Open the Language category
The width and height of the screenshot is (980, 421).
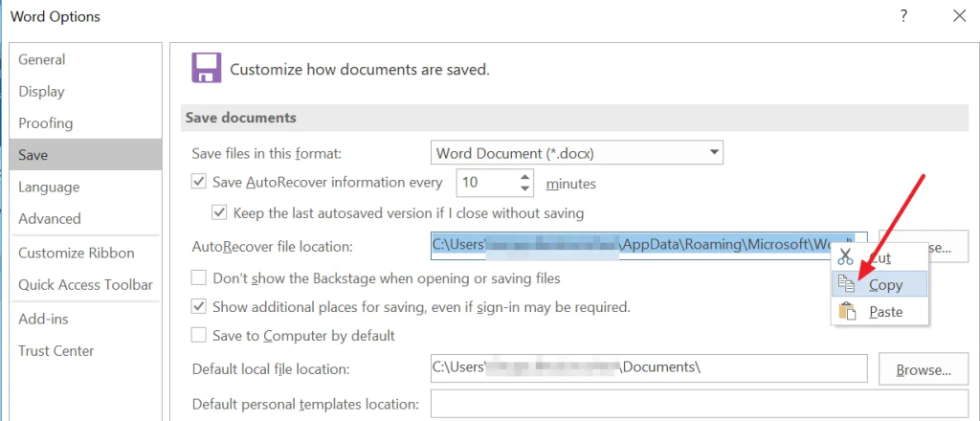tap(85, 187)
